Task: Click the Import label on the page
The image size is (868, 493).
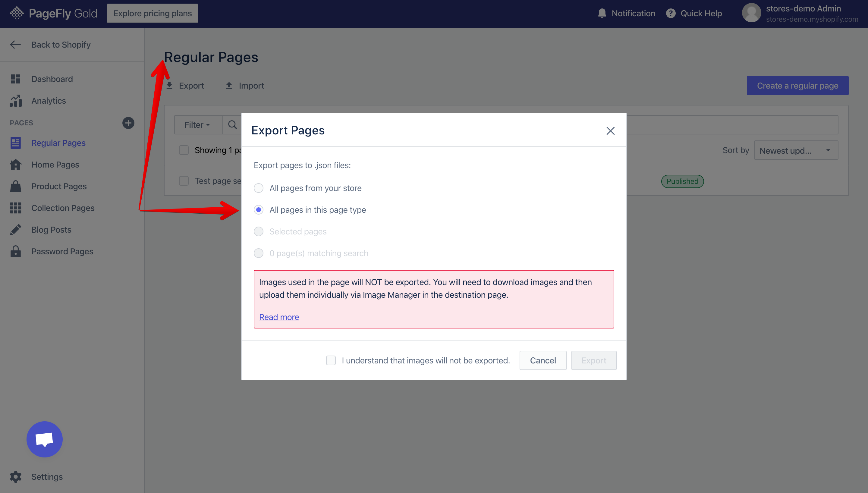Action: tap(251, 85)
